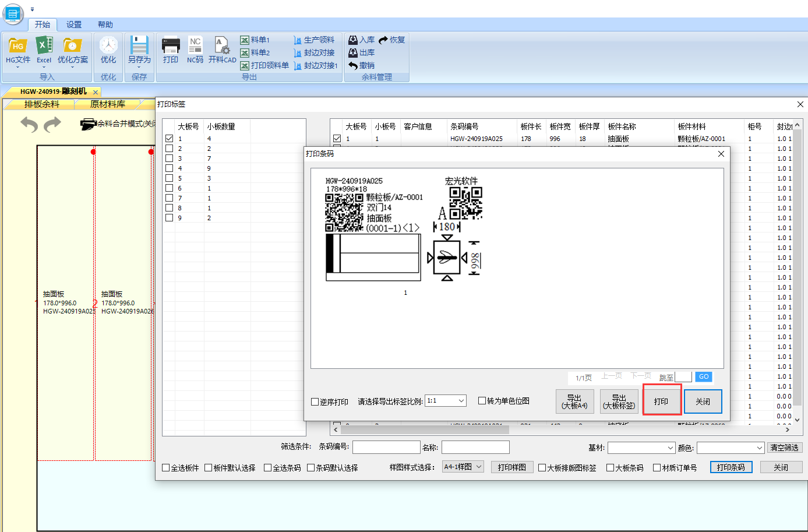
Task: Click the undo arrow above layout
Action: [29, 124]
